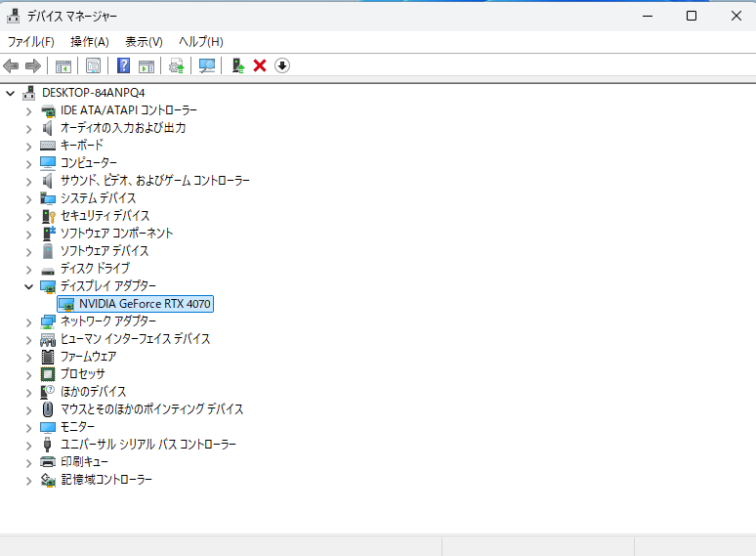The height and width of the screenshot is (556, 756).
Task: Toggle the action pane toolbar icon
Action: point(147,65)
